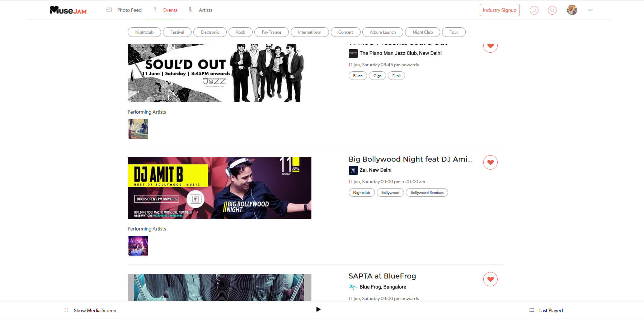Screen dimensions: 644x319
Task: Click the Artists person icon
Action: coord(191,10)
